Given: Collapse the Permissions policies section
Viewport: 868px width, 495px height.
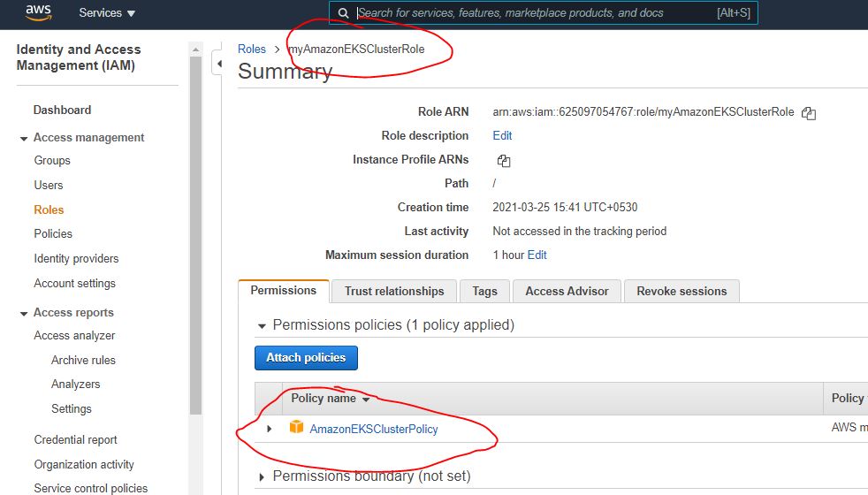Looking at the screenshot, I should (262, 325).
